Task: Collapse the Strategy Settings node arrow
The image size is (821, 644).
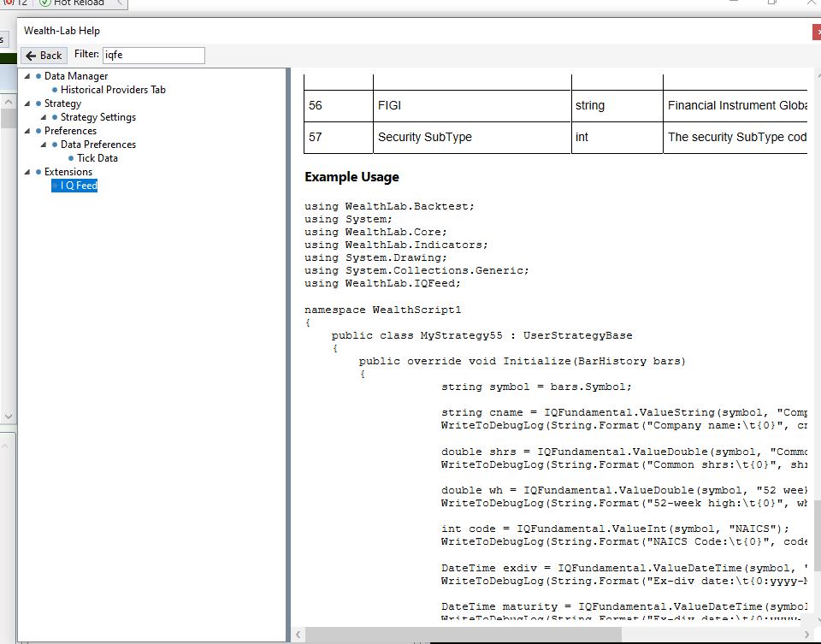Action: click(44, 117)
